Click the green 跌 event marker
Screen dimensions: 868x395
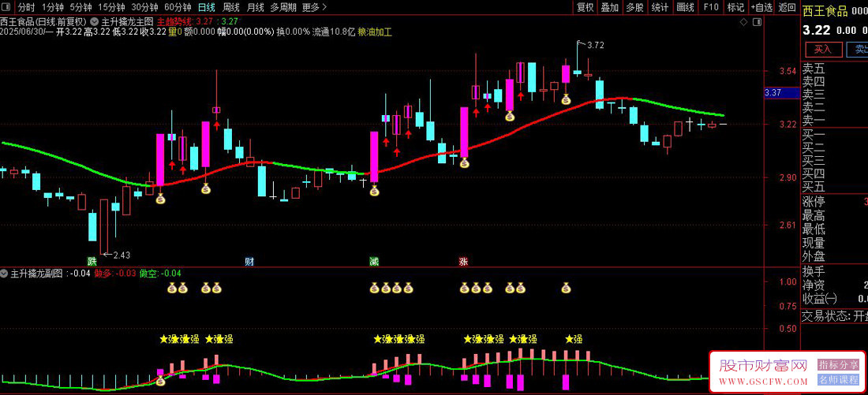(92, 262)
